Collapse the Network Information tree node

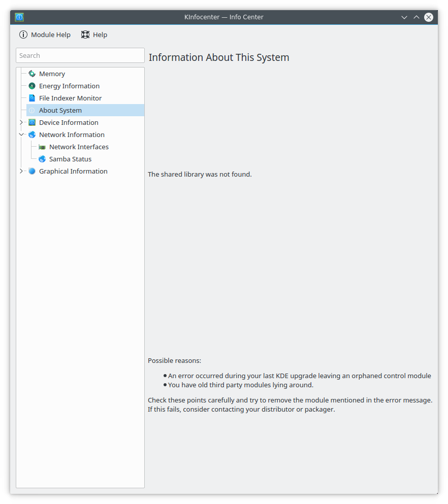(21, 135)
